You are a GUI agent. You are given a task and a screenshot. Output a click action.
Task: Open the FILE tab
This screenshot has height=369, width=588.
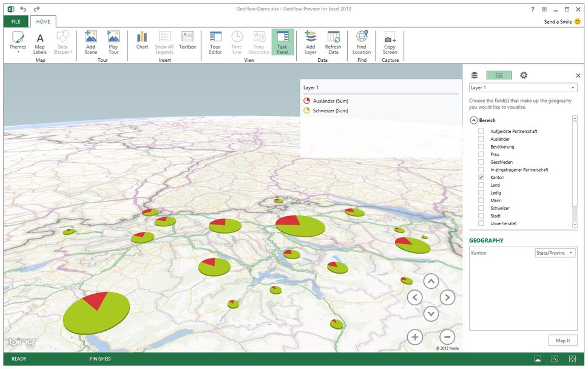(16, 22)
